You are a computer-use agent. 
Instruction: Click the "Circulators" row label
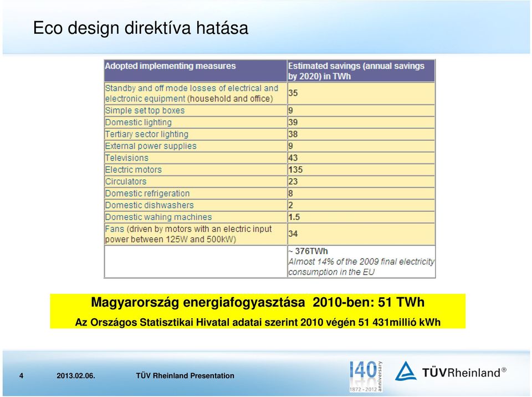[x=126, y=182]
